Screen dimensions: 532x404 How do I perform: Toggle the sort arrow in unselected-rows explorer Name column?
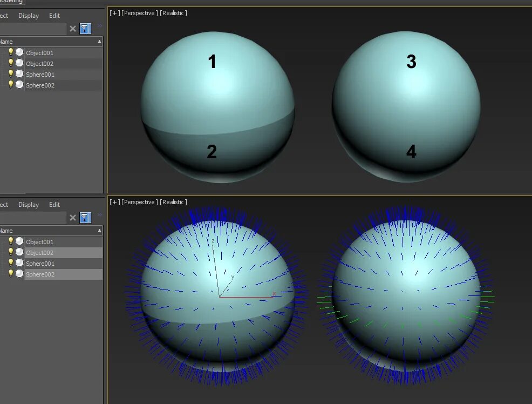point(99,42)
